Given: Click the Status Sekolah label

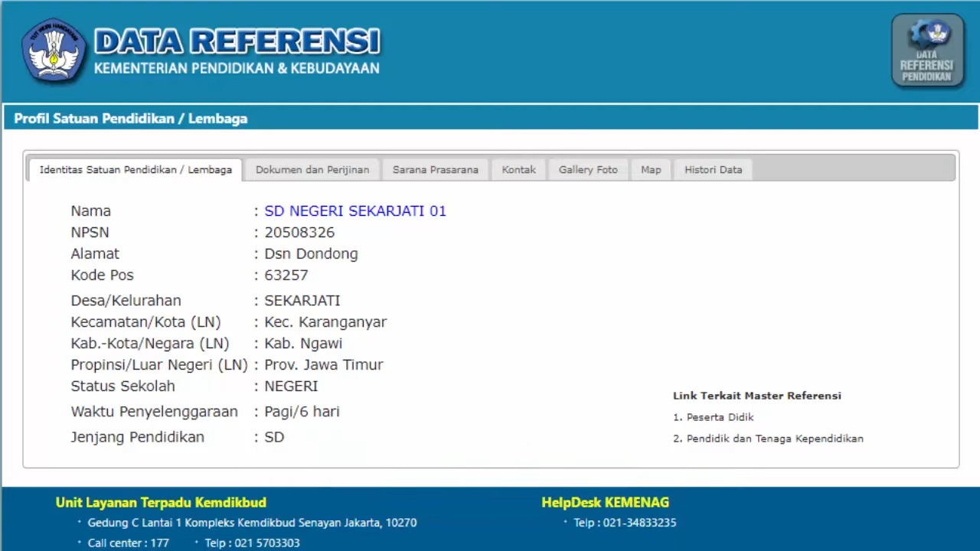Looking at the screenshot, I should (x=122, y=386).
